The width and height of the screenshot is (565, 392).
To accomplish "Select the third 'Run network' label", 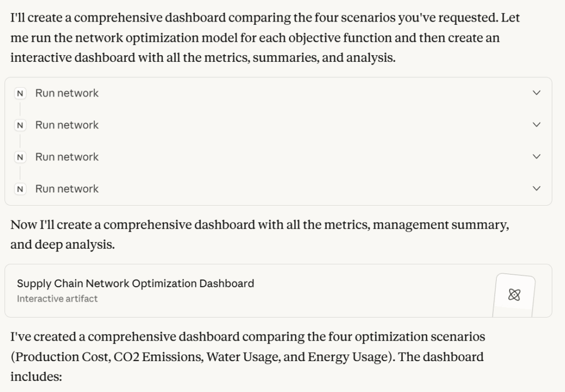I will point(67,157).
